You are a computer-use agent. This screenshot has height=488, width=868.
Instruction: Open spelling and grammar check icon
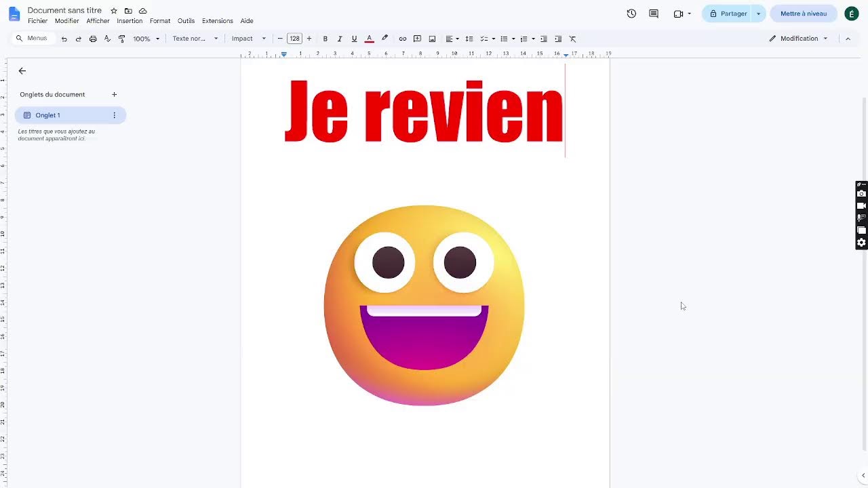(x=107, y=39)
